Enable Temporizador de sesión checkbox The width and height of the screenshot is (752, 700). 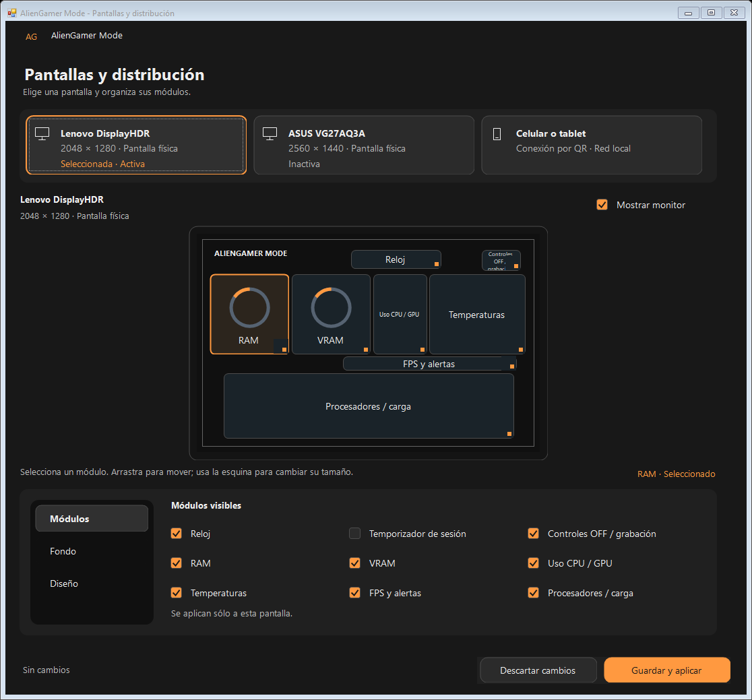tap(355, 534)
